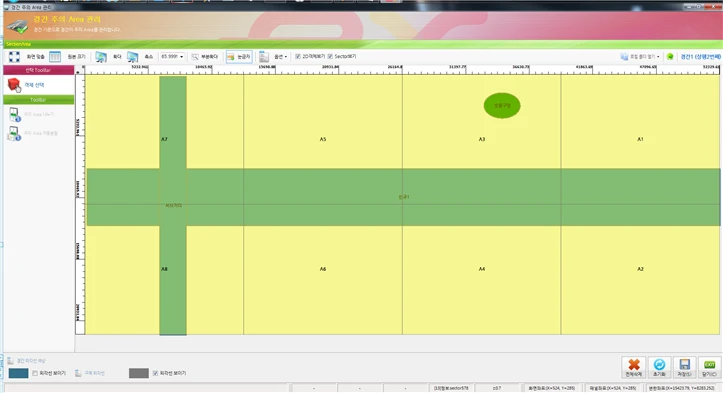This screenshot has height=393, width=723.
Task: Click the delete all red X button
Action: 634,368
